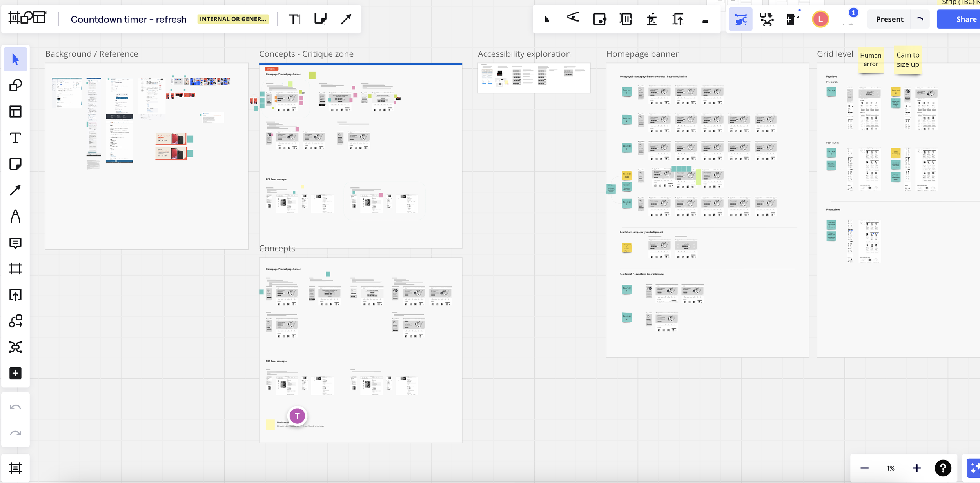The width and height of the screenshot is (980, 483).
Task: Select the Connection line arrow tool
Action: (15, 190)
